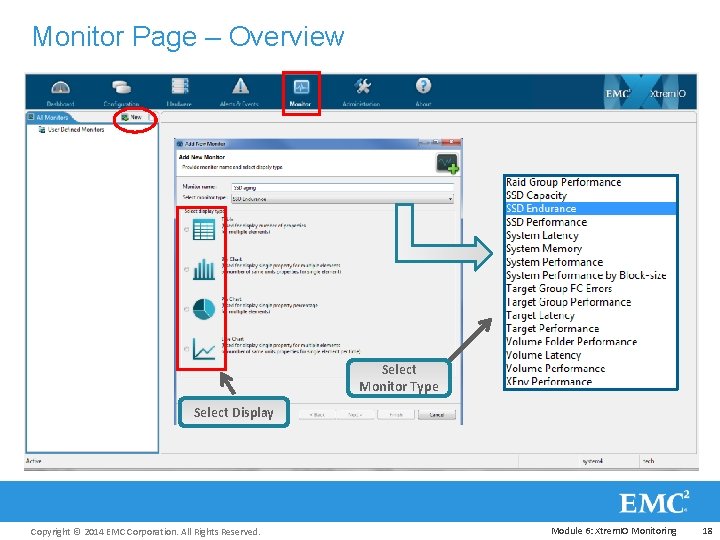Open the About question mark icon
The width and height of the screenshot is (720, 540).
tap(423, 86)
